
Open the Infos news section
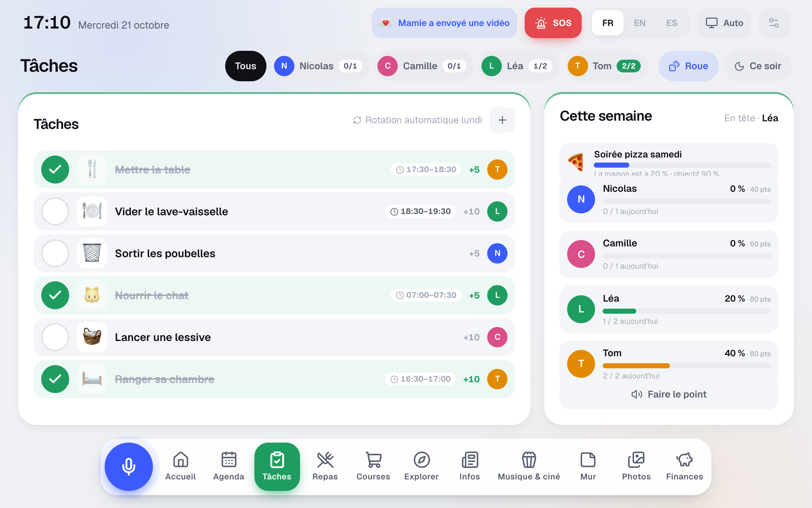(x=470, y=466)
